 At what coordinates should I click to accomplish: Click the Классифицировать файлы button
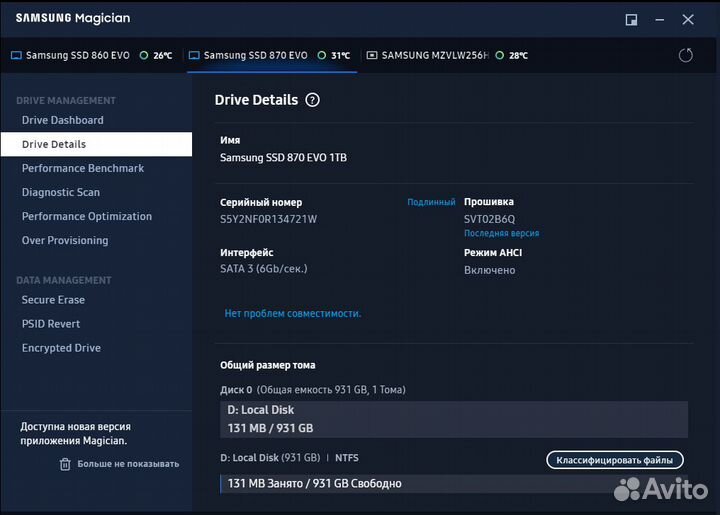tap(615, 460)
